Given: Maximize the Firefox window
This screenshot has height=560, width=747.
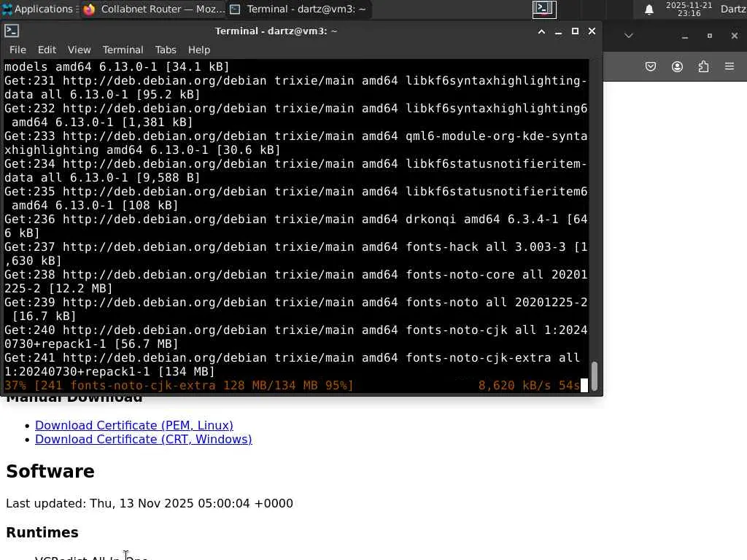Looking at the screenshot, I should 709,36.
